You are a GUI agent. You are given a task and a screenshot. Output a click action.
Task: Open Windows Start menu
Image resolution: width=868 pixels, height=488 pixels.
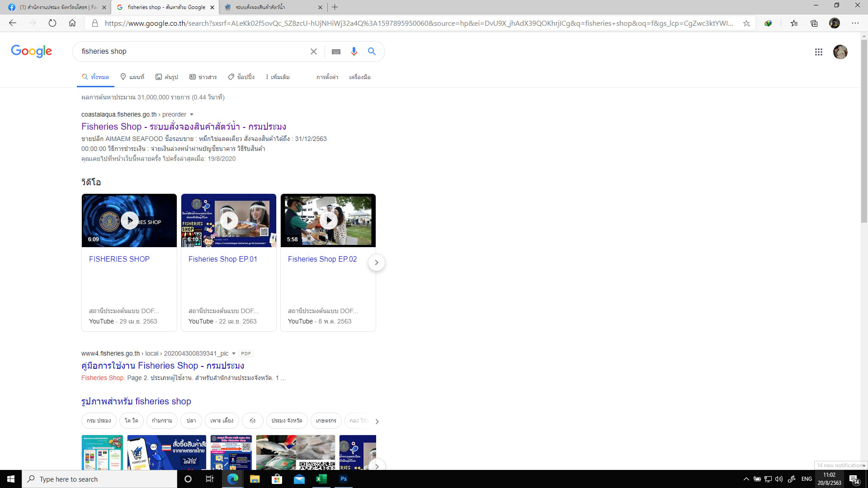pyautogui.click(x=11, y=479)
